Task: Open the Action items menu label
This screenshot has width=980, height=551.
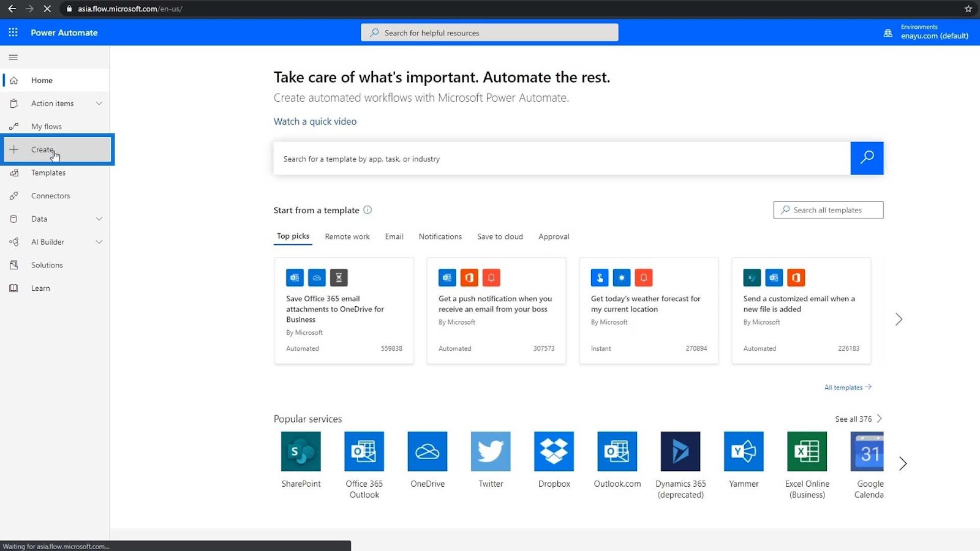Action: click(53, 103)
